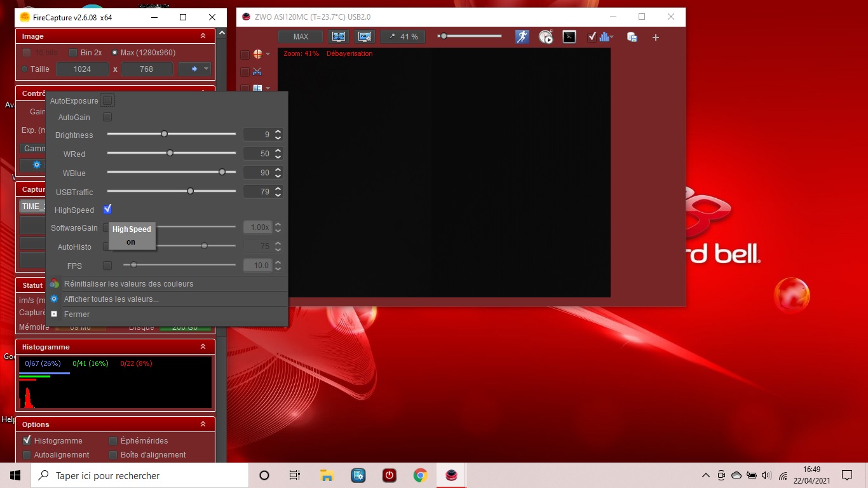Click the blue gear icon in the control panel
Viewport: 868px width, 488px height.
pos(37,165)
